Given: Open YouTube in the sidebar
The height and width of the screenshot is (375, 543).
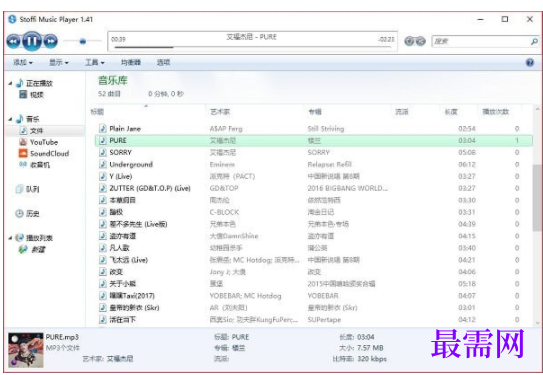Looking at the screenshot, I should [x=39, y=142].
